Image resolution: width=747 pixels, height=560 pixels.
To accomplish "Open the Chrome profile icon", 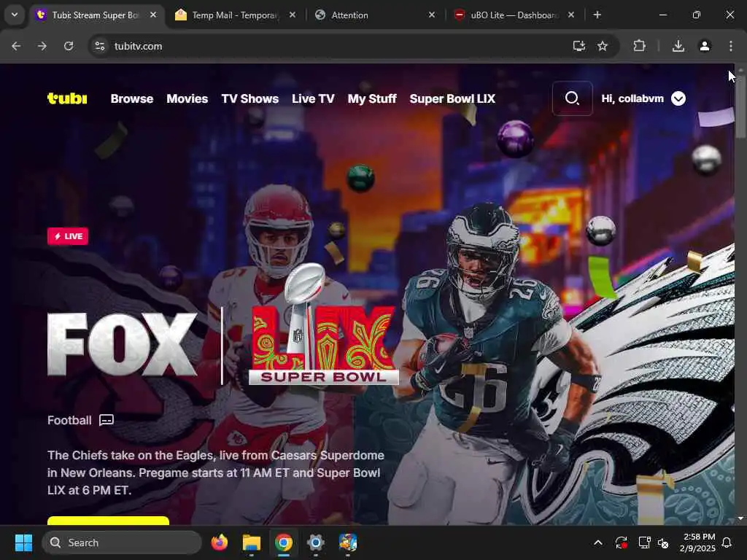I will [705, 46].
